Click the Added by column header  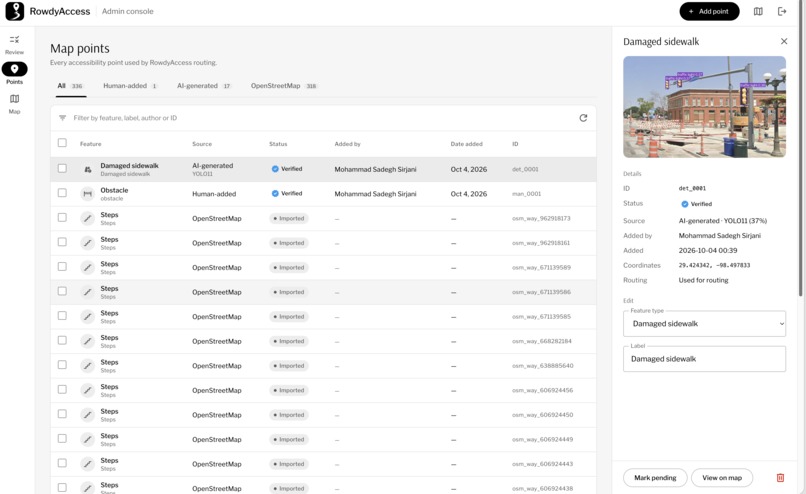pyautogui.click(x=347, y=144)
